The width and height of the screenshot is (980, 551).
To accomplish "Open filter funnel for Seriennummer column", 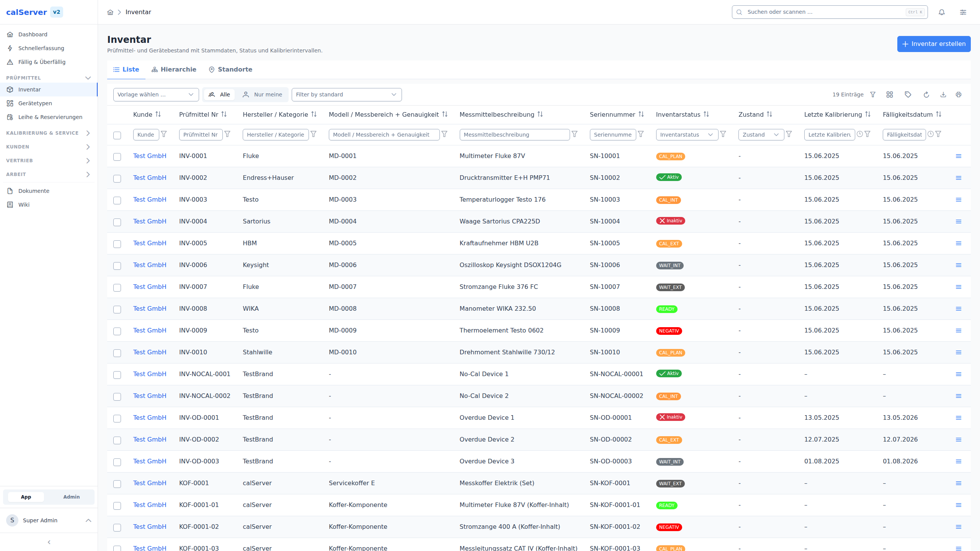I will [x=641, y=134].
